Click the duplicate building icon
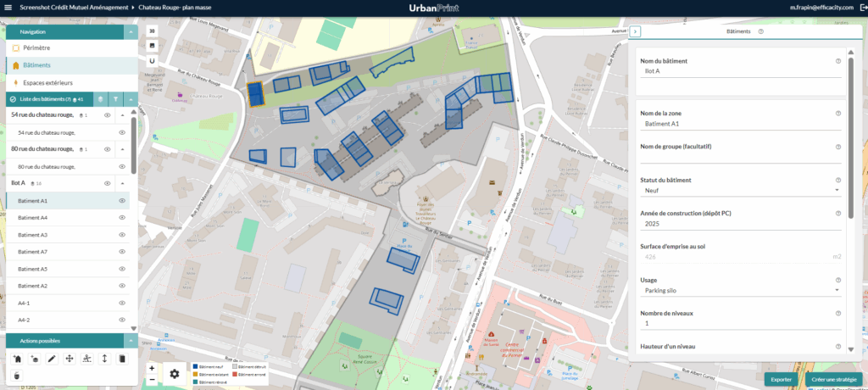 (121, 359)
